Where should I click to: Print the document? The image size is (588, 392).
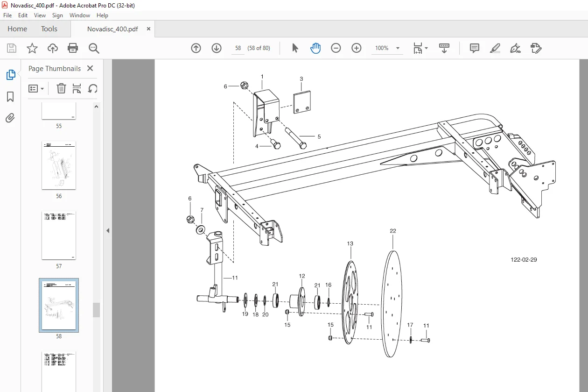point(73,48)
